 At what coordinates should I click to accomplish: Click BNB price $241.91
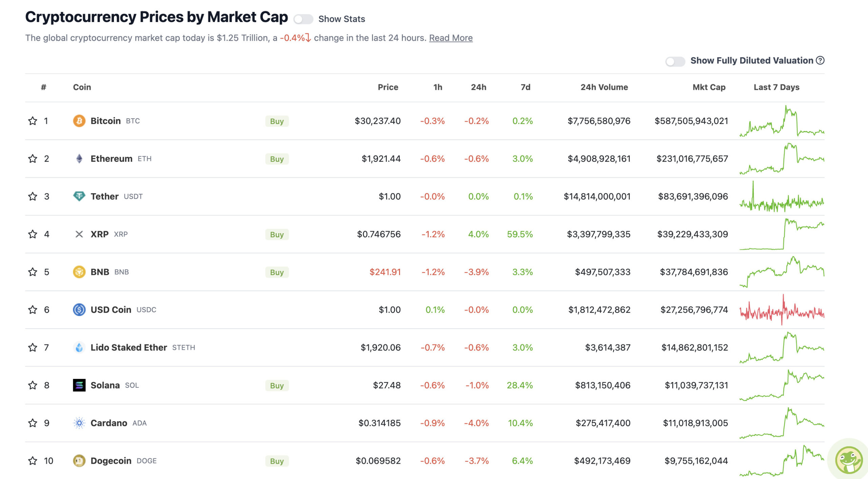click(x=385, y=272)
